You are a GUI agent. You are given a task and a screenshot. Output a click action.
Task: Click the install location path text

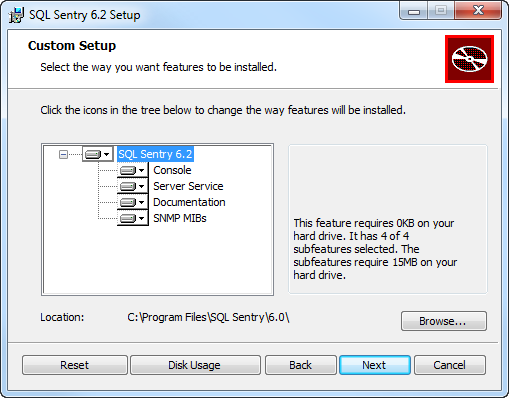(208, 317)
